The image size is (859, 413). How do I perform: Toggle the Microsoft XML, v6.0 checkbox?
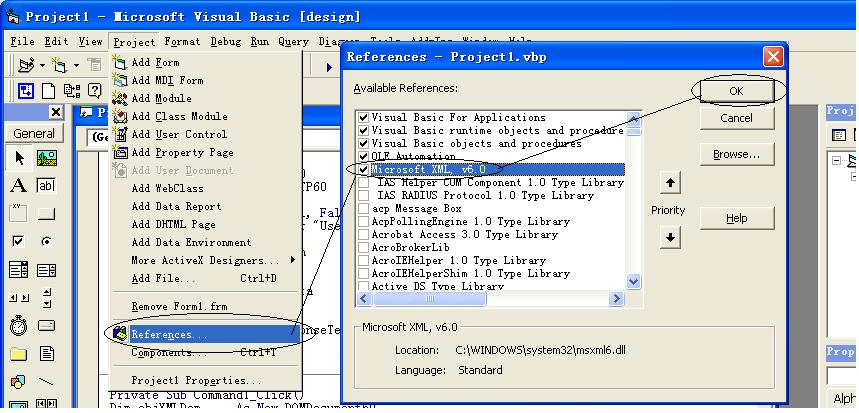[363, 169]
